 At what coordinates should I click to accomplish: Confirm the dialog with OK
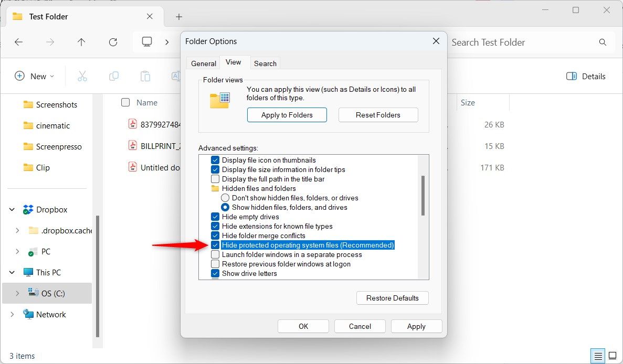pos(303,326)
